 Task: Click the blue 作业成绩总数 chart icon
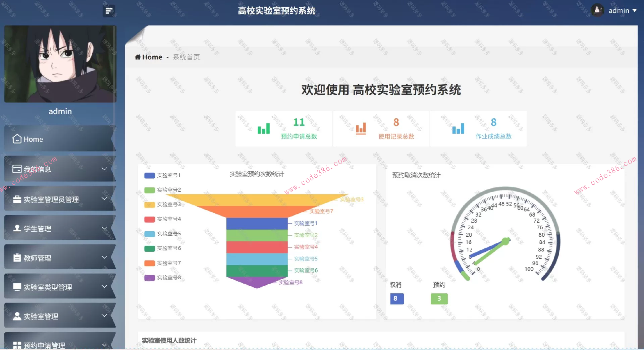[458, 129]
